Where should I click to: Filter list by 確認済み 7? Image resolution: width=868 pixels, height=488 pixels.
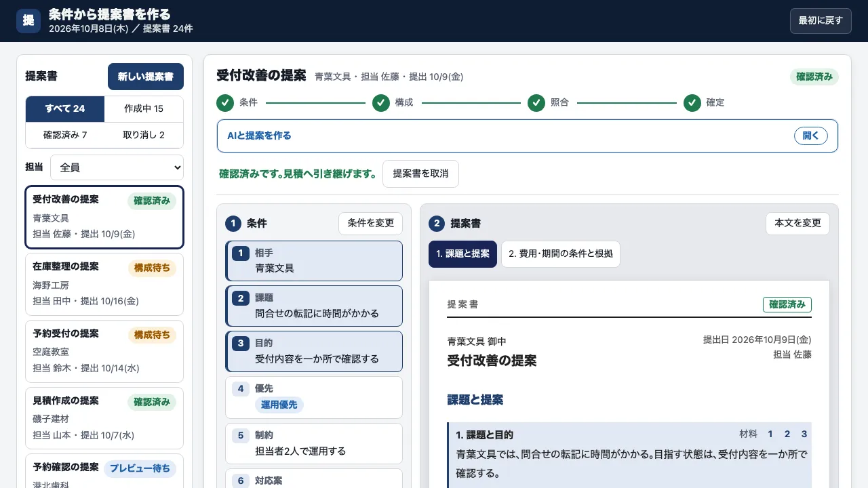click(65, 135)
